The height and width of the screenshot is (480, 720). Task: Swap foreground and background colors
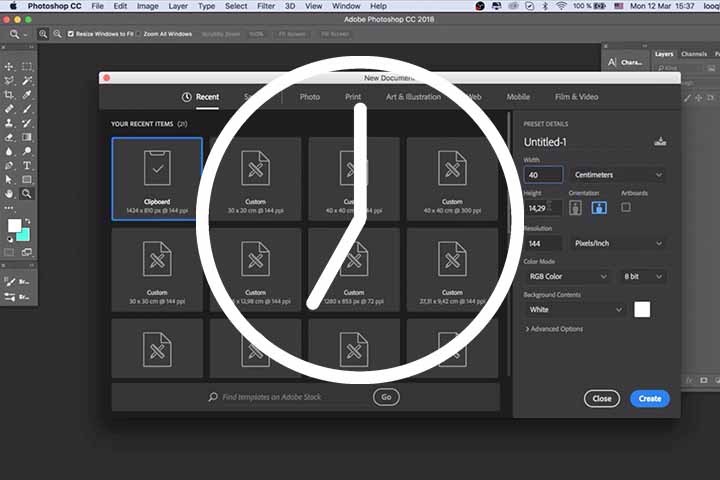[x=28, y=221]
